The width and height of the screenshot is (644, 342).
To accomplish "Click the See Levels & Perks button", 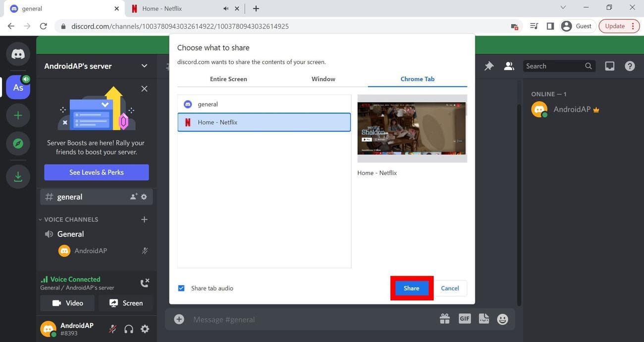I will [97, 172].
